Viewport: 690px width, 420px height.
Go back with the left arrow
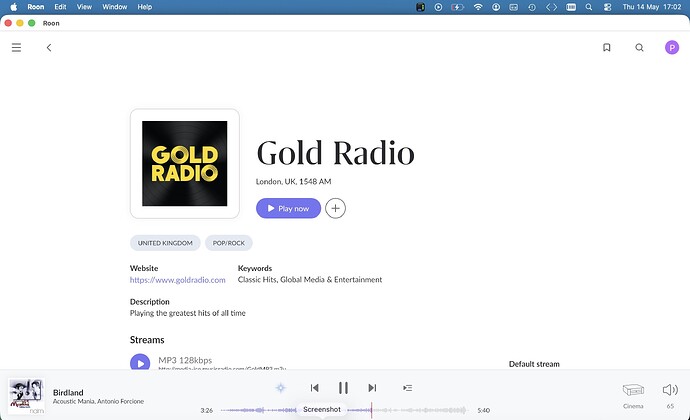pos(49,48)
